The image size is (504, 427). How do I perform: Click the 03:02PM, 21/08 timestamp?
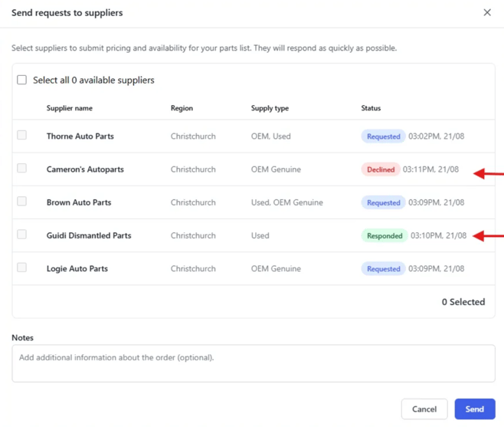tap(436, 136)
